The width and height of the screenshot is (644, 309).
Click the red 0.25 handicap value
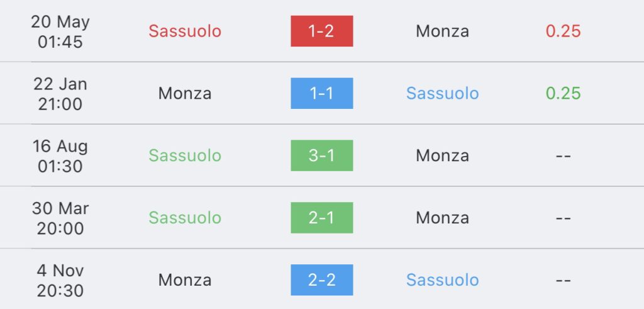pyautogui.click(x=563, y=31)
